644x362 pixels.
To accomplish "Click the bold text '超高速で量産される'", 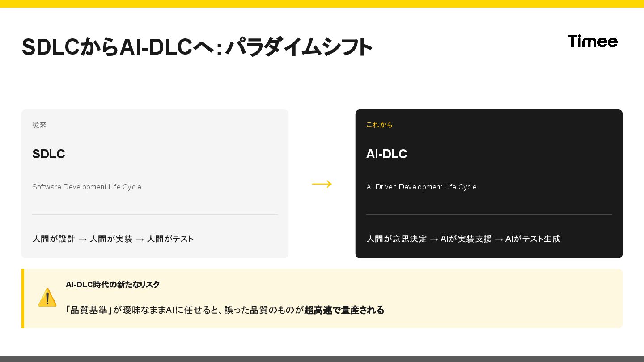I will point(344,310).
